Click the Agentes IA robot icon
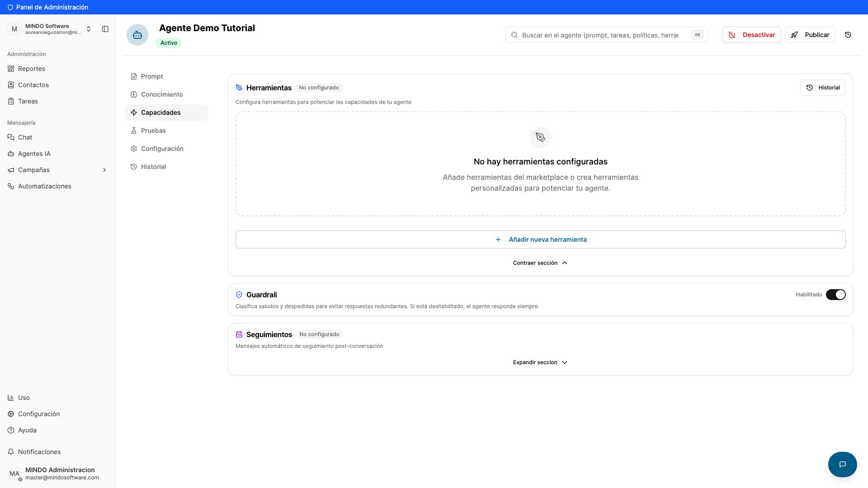Viewport: 868px width, 488px height. (x=11, y=154)
